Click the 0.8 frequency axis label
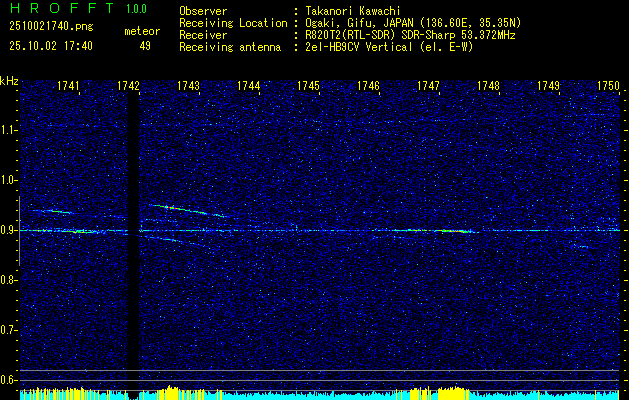 (x=9, y=280)
